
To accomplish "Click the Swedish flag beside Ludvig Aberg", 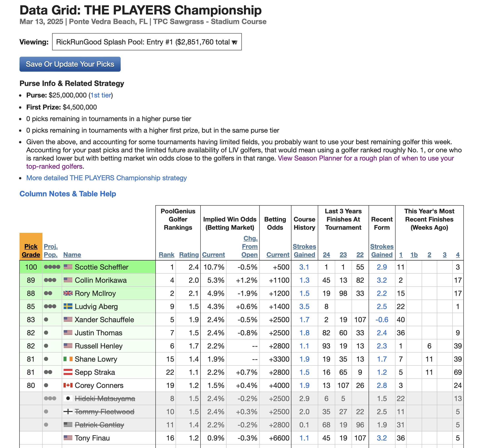I will (x=68, y=307).
